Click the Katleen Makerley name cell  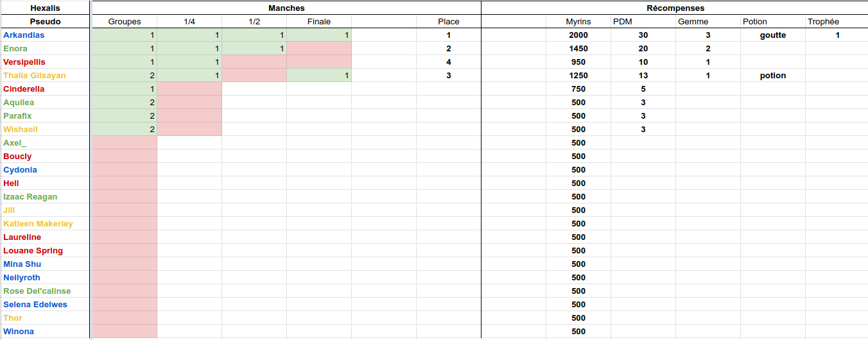[x=38, y=224]
